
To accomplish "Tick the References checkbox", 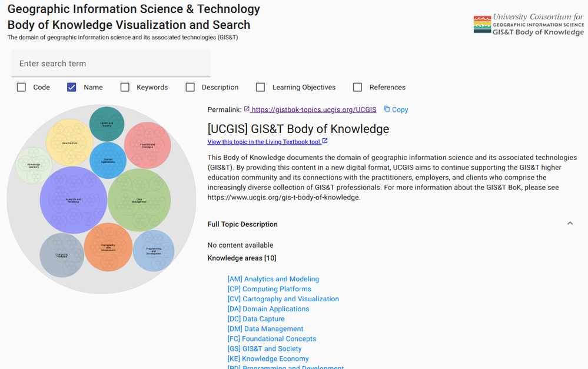I will pos(357,87).
